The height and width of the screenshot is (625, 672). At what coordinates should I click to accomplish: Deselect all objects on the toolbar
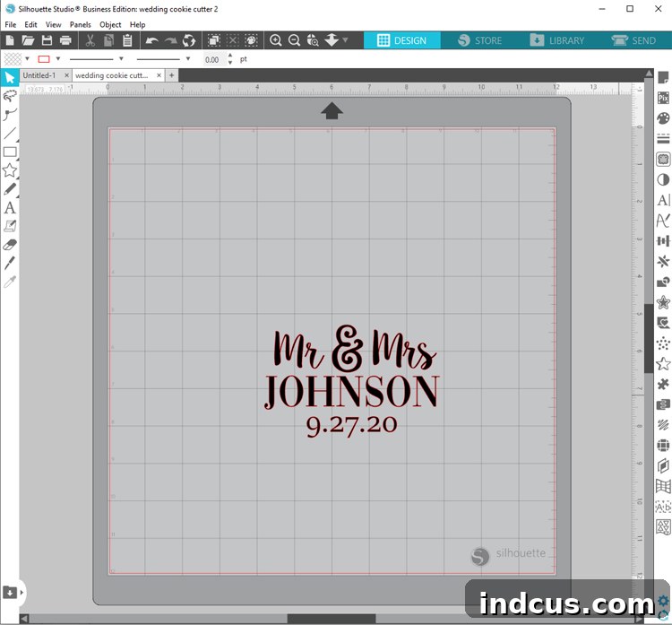click(x=232, y=40)
